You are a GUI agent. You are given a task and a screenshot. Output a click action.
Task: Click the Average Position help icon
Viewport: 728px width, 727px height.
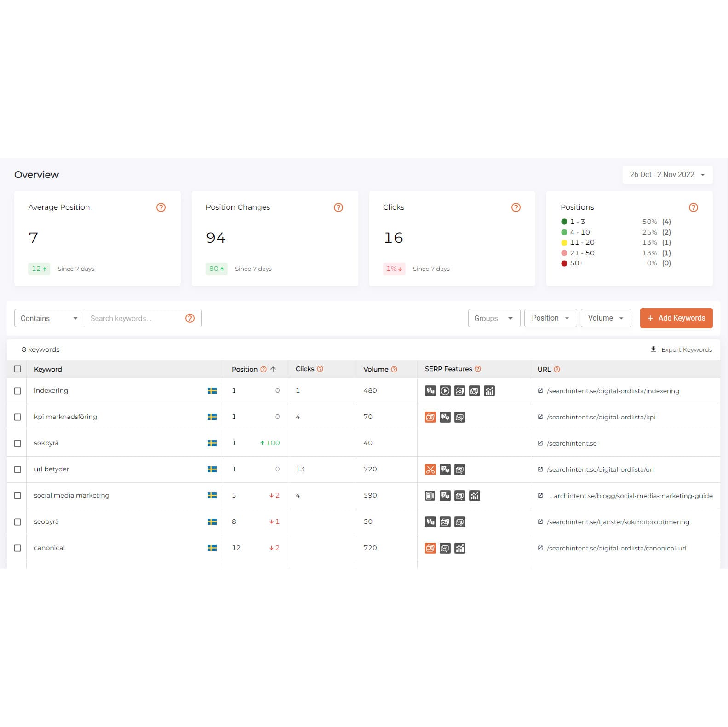[161, 207]
